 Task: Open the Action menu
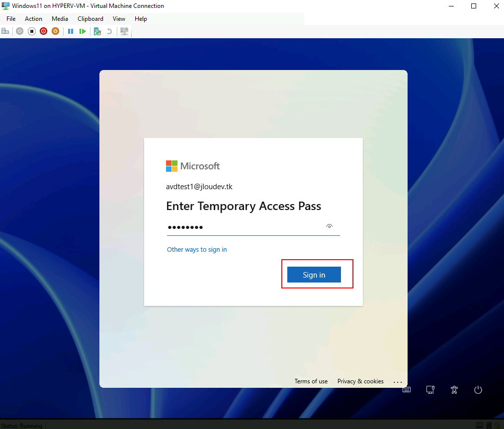click(x=33, y=19)
